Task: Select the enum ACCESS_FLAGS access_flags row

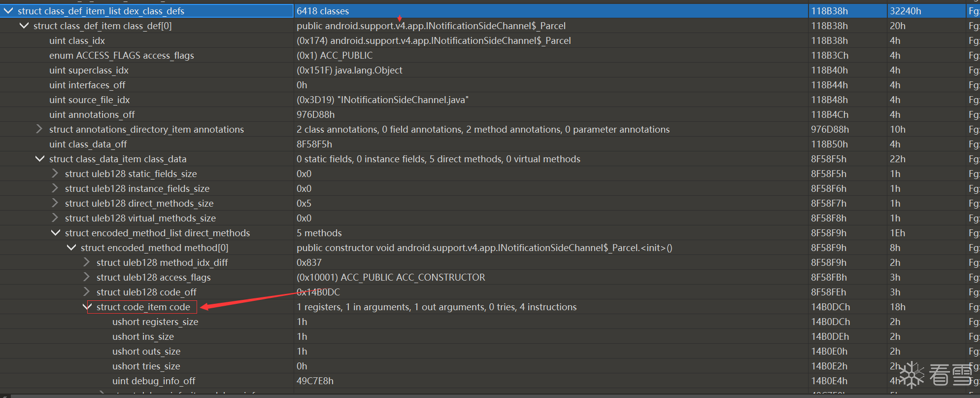Action: click(x=121, y=55)
